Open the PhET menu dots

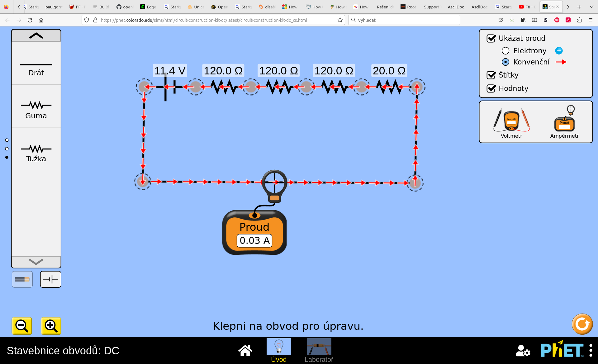pos(591,350)
